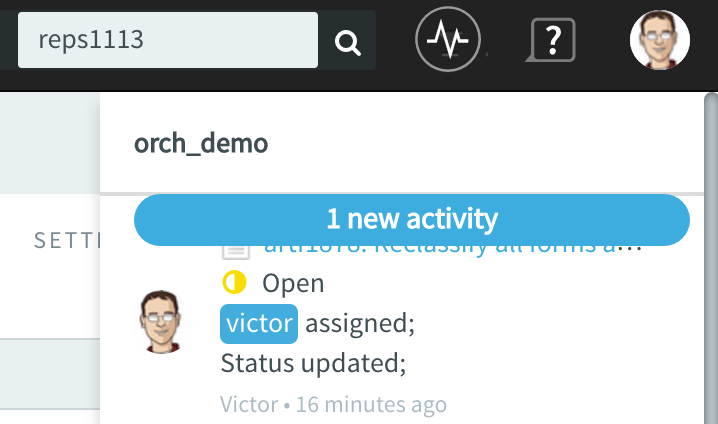Click the gray row beneath SETTI... tab
The width and height of the screenshot is (718, 424).
(x=50, y=374)
